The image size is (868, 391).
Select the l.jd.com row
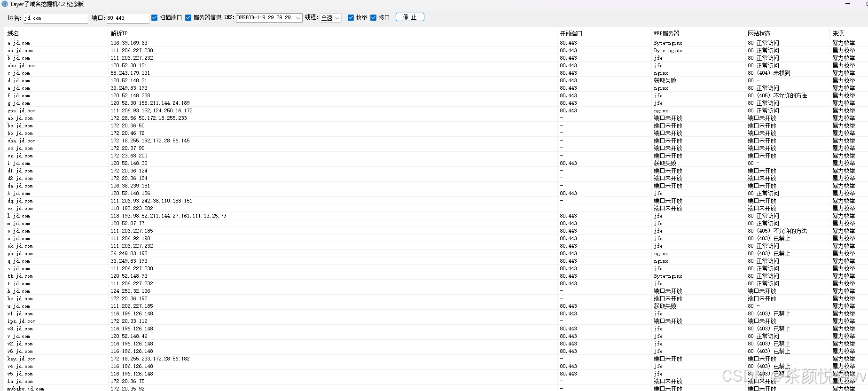click(x=436, y=216)
